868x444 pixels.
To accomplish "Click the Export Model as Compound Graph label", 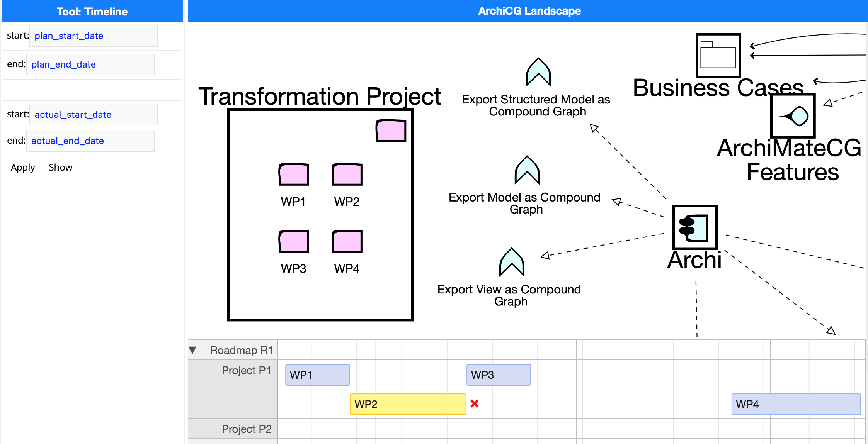I will (x=524, y=203).
